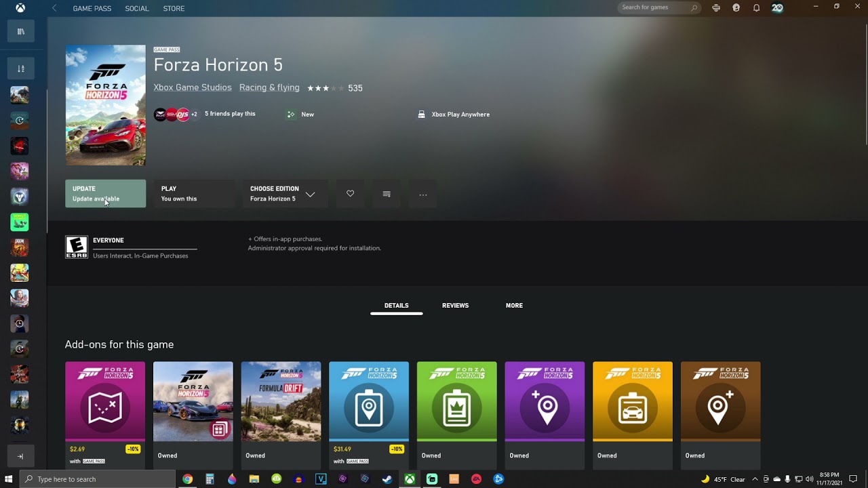868x488 pixels.
Task: Open the Store menu
Action: click(174, 8)
